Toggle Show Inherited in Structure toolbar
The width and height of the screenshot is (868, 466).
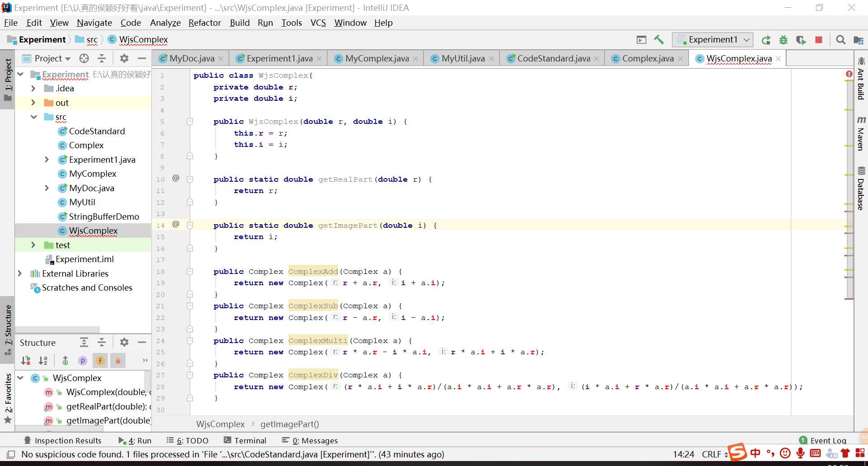(66, 360)
